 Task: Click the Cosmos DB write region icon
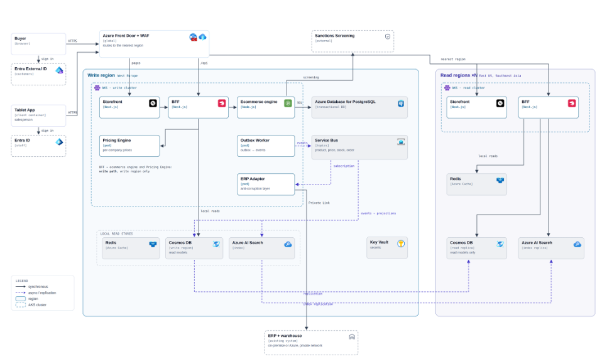pos(216,244)
